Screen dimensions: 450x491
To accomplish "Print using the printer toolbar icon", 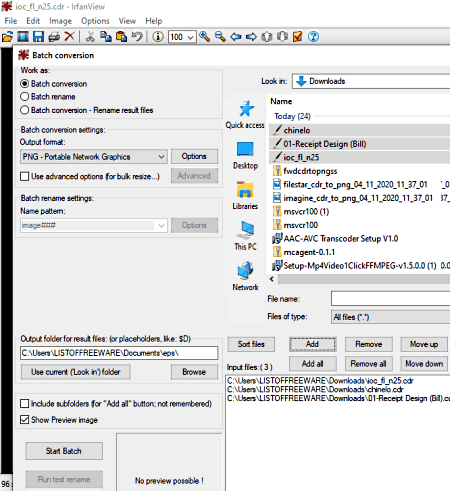I will [54, 37].
